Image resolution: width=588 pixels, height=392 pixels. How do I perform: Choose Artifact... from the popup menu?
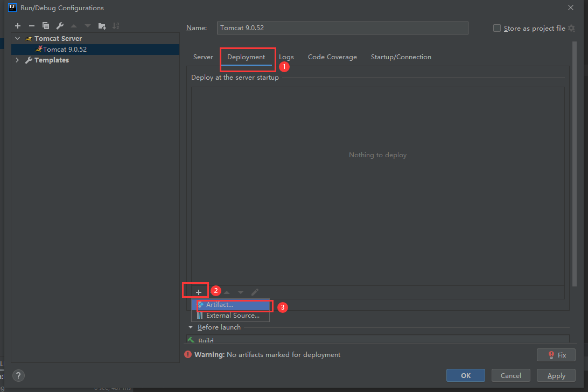click(230, 305)
